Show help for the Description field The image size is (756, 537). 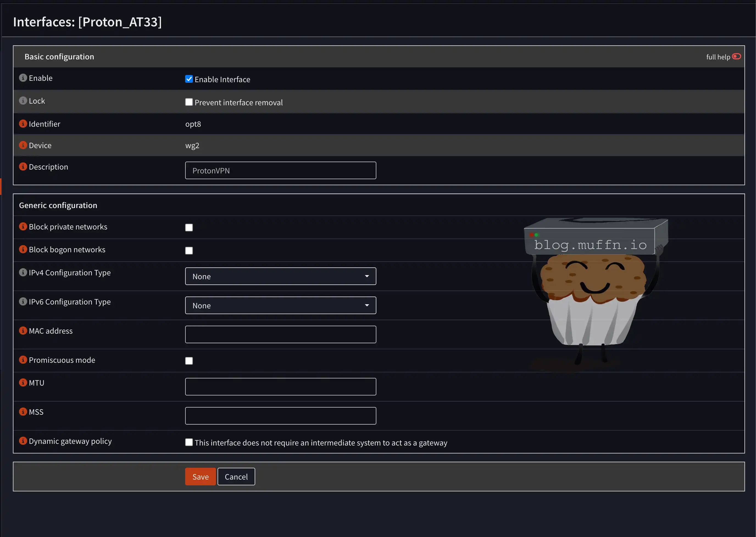click(x=23, y=167)
